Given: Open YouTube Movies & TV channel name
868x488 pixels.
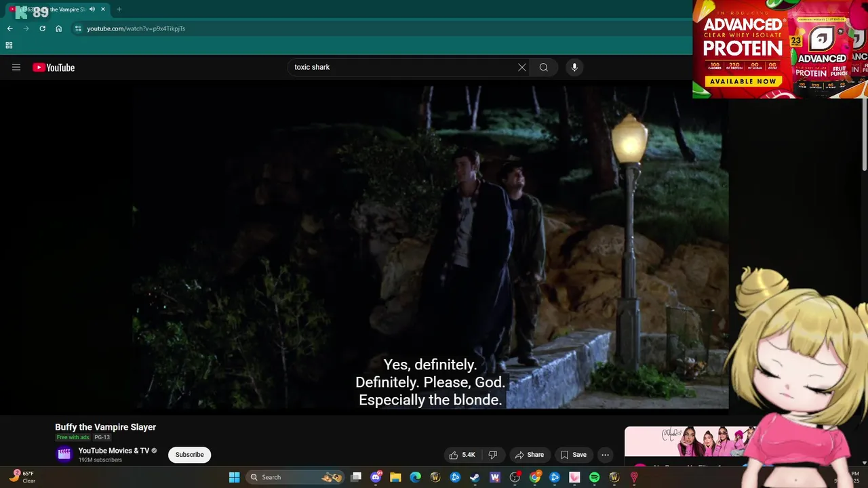Looking at the screenshot, I should click(113, 451).
